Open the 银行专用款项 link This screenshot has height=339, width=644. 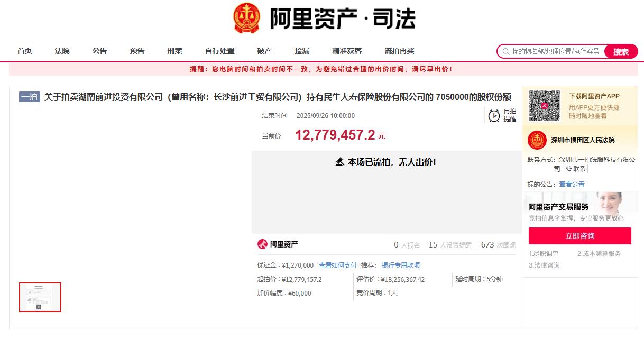click(401, 265)
